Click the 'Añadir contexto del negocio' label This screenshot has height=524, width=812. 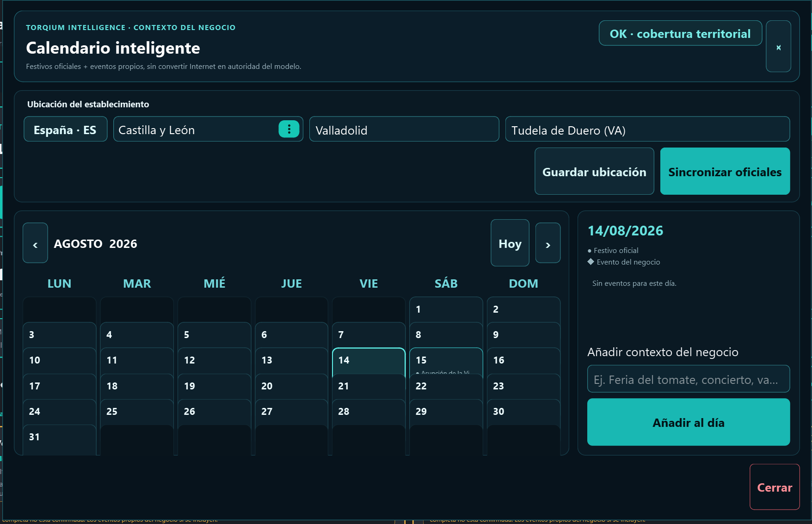(x=663, y=352)
